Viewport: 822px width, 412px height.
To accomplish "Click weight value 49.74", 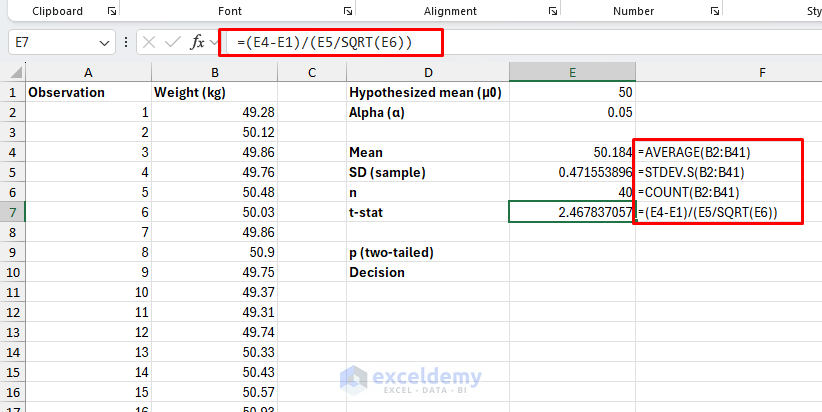I will pos(214,332).
